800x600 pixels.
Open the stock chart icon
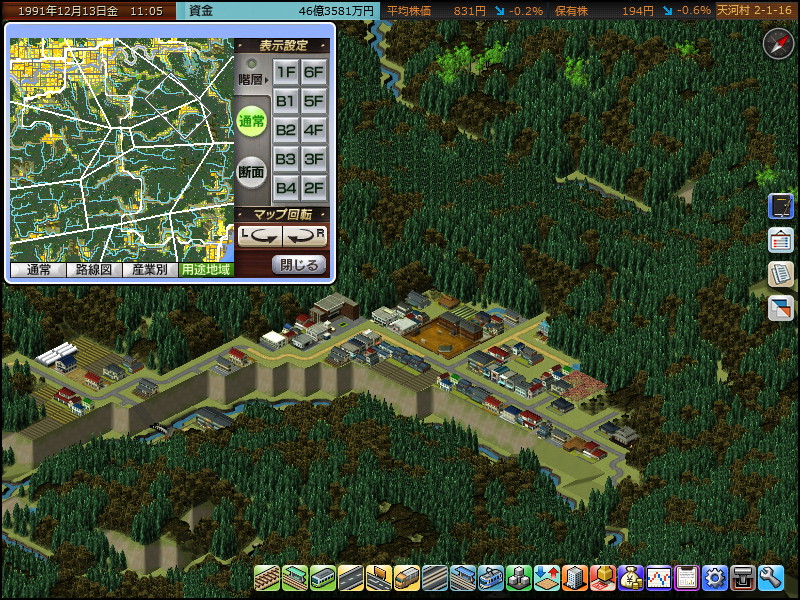pyautogui.click(x=659, y=578)
